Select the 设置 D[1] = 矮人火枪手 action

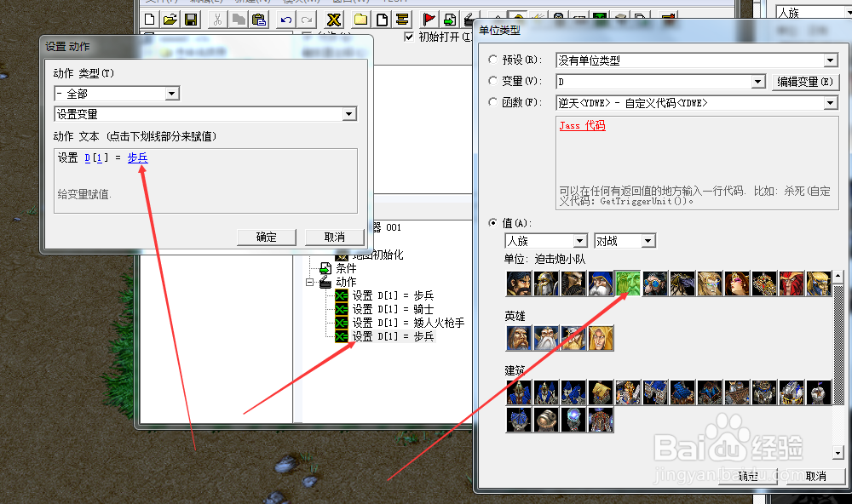point(408,323)
